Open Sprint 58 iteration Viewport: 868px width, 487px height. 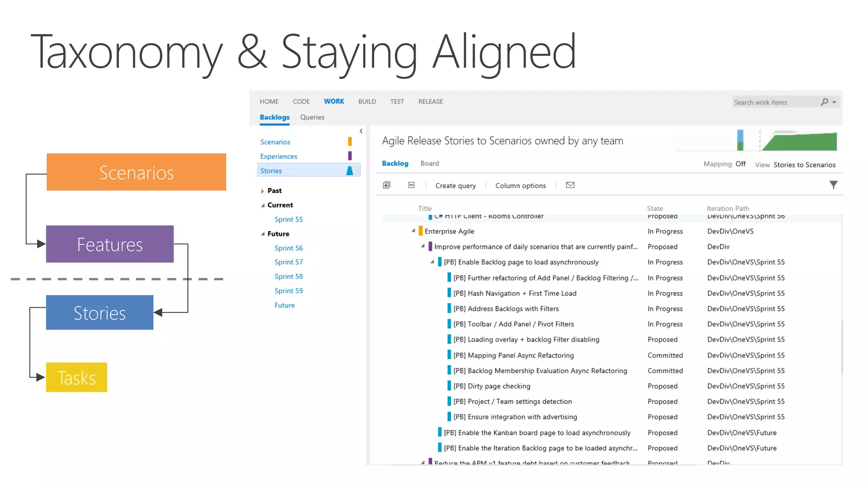click(289, 277)
